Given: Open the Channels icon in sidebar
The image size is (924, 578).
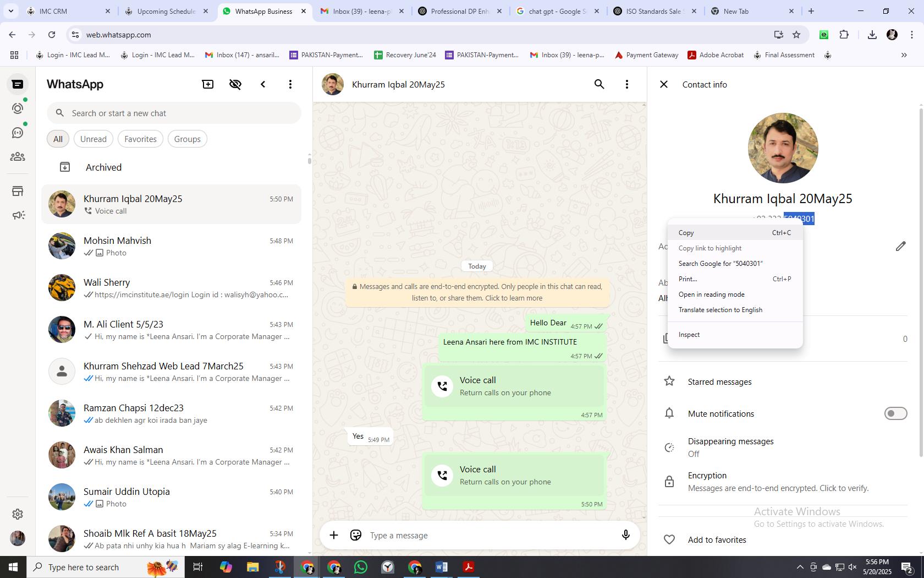Looking at the screenshot, I should (x=18, y=133).
